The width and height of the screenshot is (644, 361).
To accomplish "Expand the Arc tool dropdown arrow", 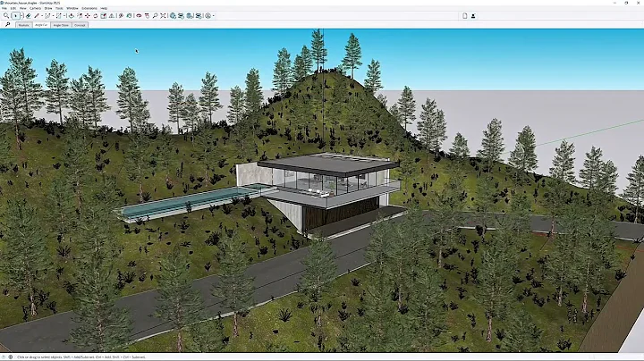I will tap(53, 15).
